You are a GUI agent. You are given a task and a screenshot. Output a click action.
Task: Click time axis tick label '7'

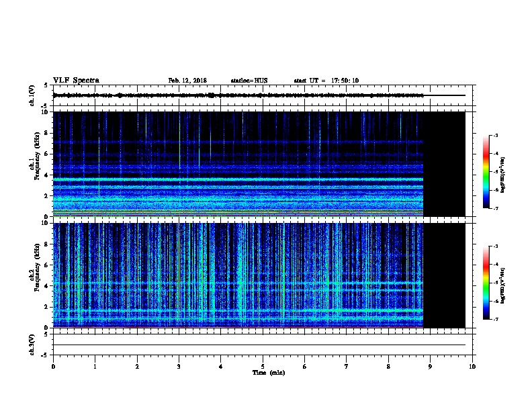point(347,366)
